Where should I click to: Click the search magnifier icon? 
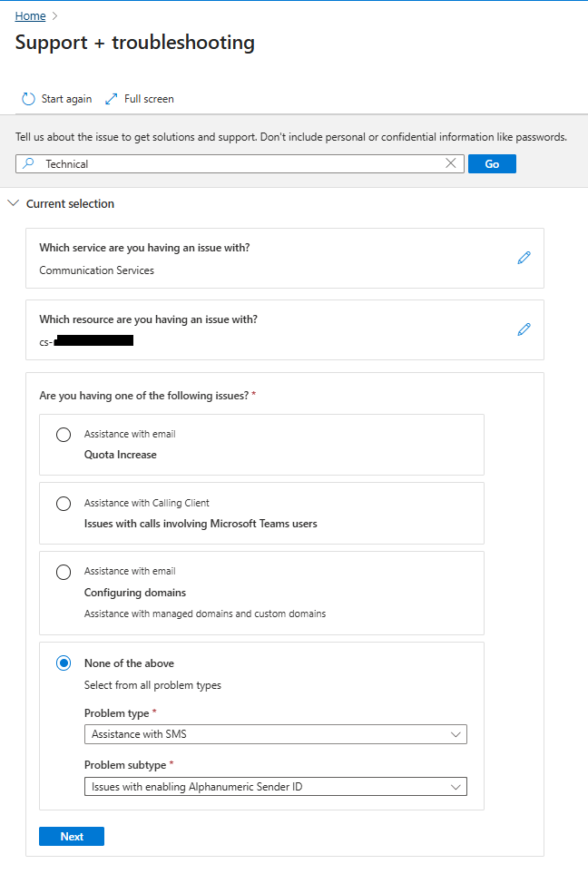(x=28, y=163)
